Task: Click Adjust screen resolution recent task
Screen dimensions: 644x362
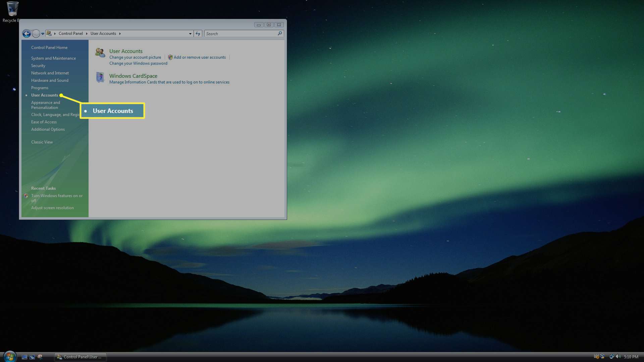Action: 52,208
